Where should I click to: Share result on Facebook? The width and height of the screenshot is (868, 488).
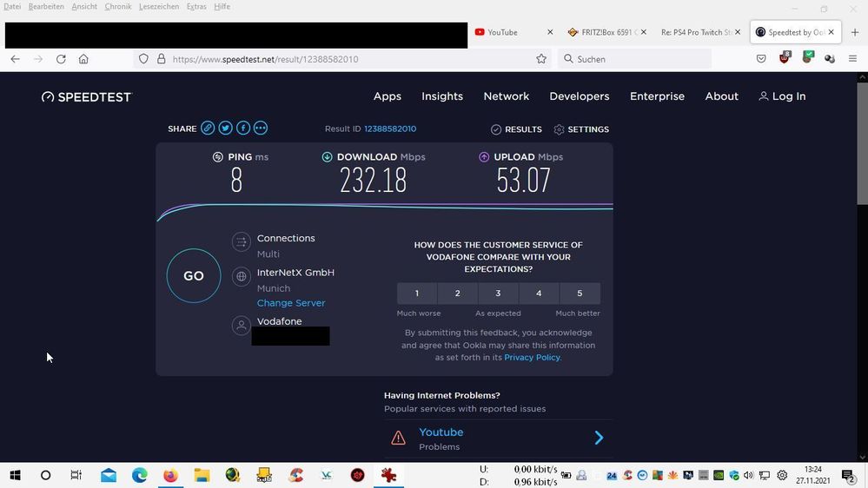point(243,129)
